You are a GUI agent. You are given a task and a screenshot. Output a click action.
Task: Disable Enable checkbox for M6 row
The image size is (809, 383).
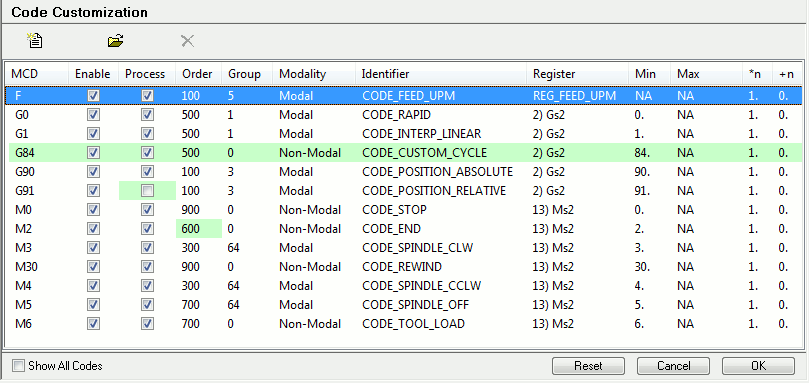93,324
